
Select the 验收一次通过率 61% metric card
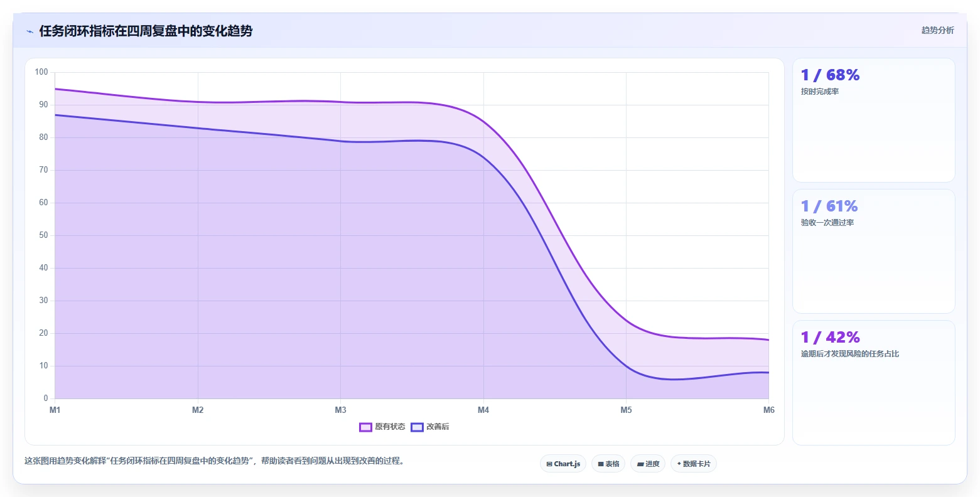tap(873, 251)
